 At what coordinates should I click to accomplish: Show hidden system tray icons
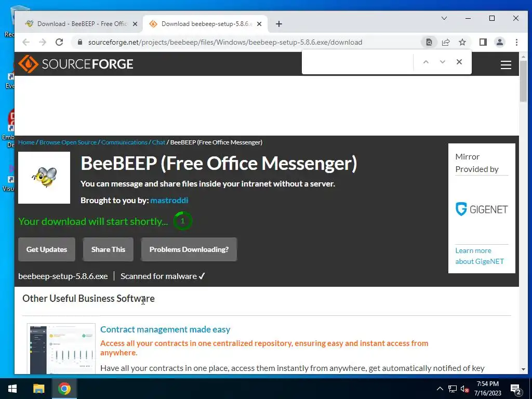coord(440,389)
